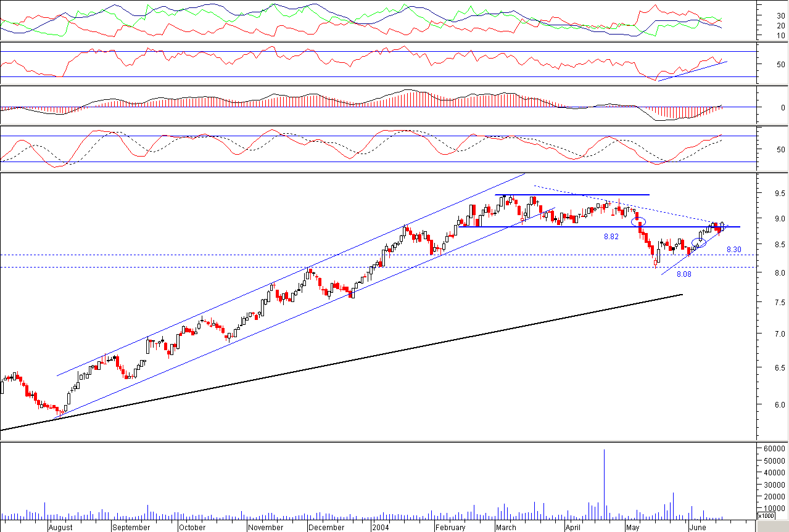This screenshot has height=532, width=789.
Task: Select the horizontal resistance line at 9.5
Action: [572, 195]
